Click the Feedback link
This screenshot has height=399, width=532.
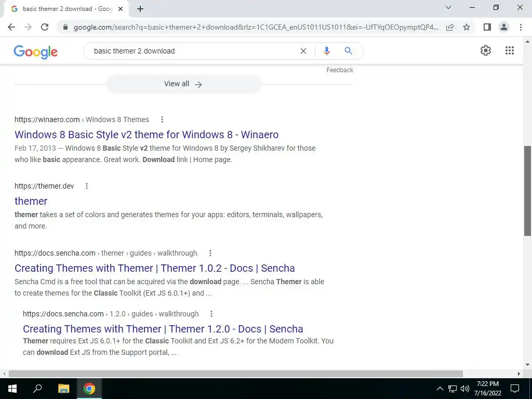(x=340, y=70)
